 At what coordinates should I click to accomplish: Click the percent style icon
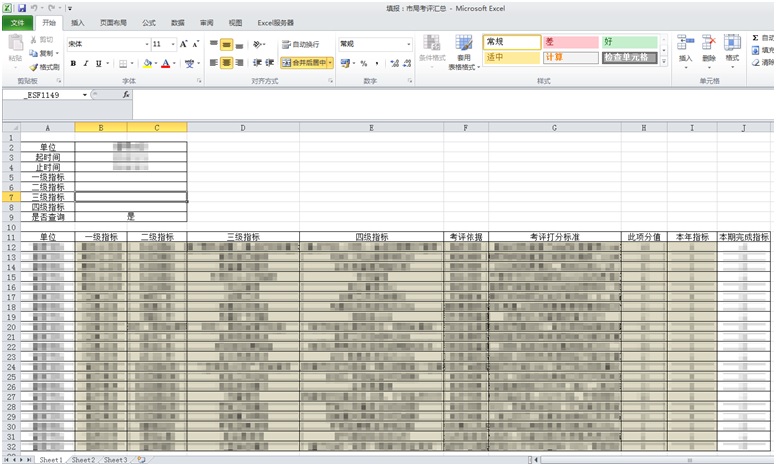(363, 63)
